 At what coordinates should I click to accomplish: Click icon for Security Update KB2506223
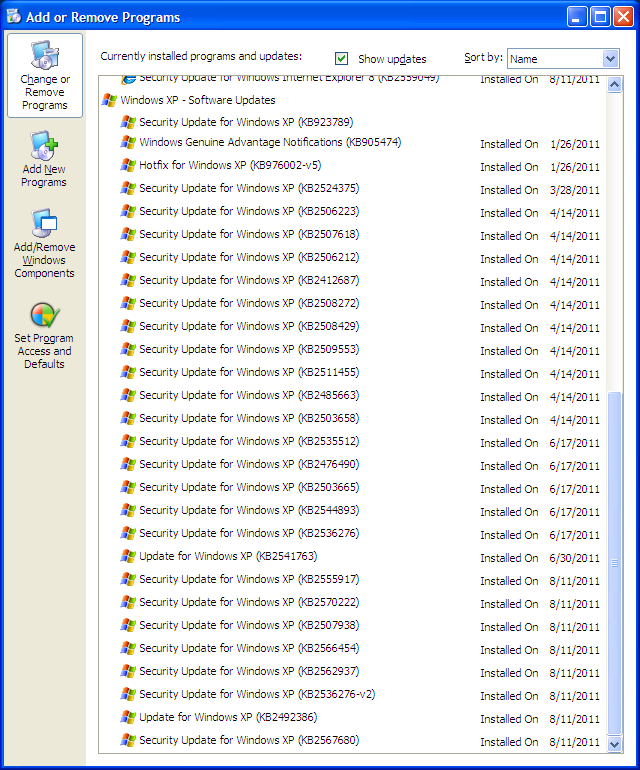coord(128,211)
